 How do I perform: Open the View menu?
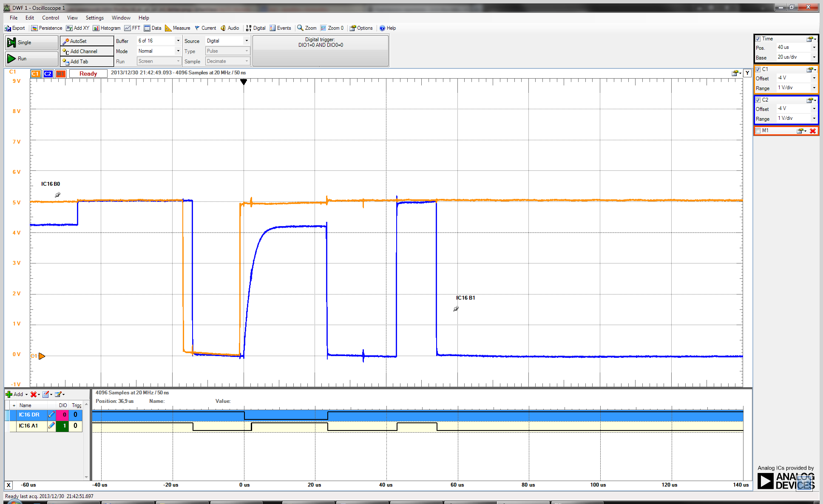click(73, 18)
